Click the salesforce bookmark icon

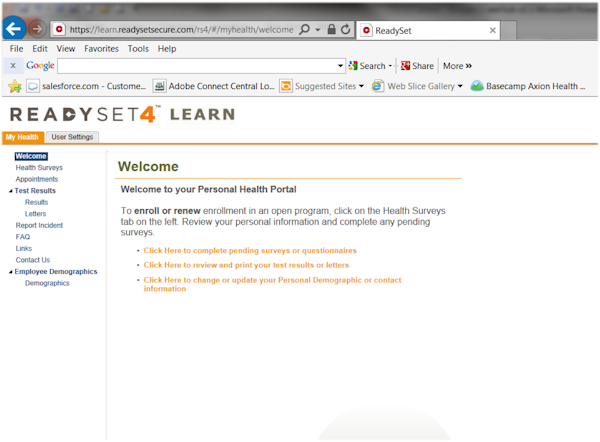coord(33,86)
